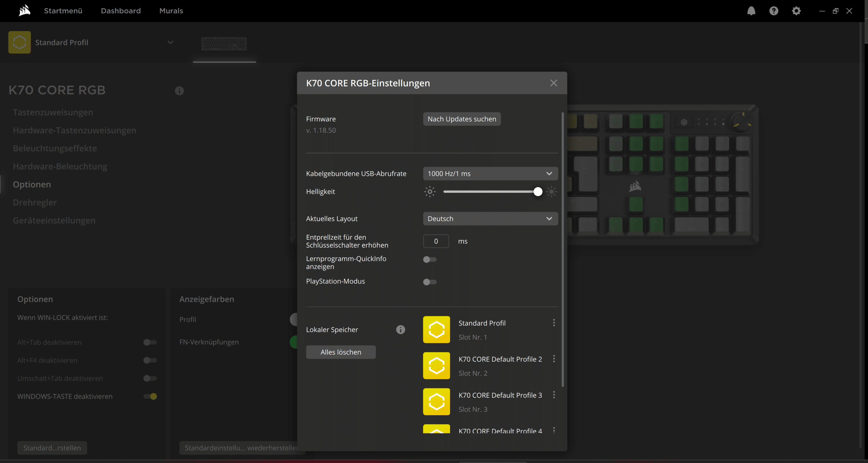Open three-dot menu for Default Profile 2
This screenshot has width=868, height=463.
tap(553, 359)
